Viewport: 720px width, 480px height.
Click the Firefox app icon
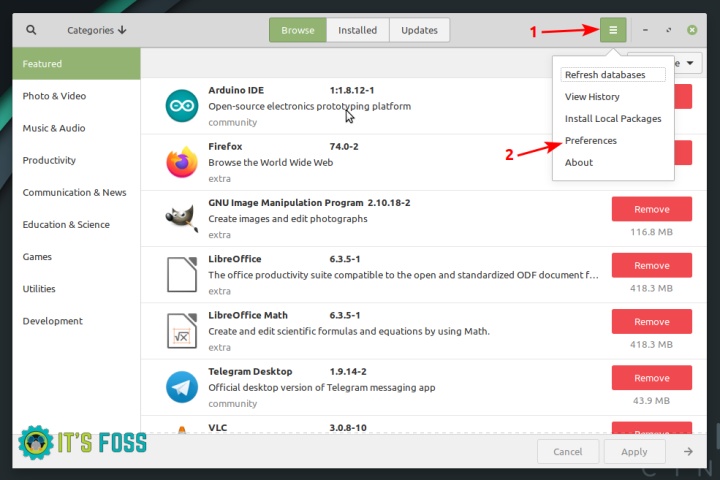point(182,162)
